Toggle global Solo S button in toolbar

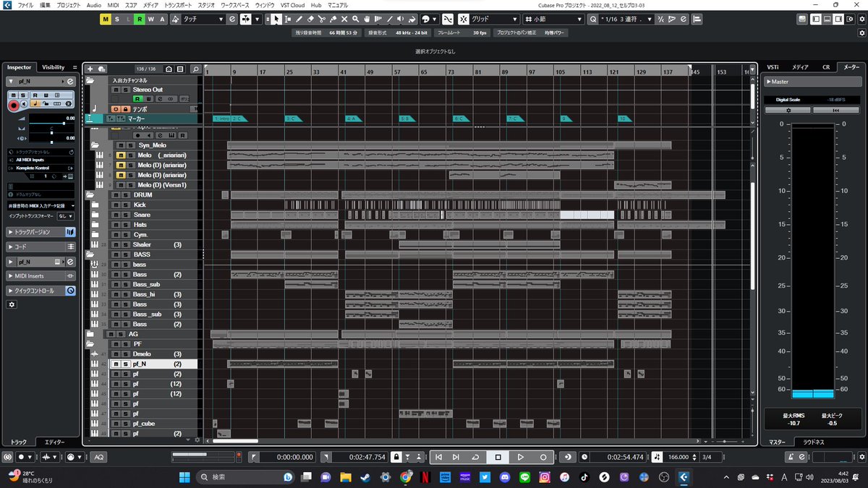tap(116, 20)
